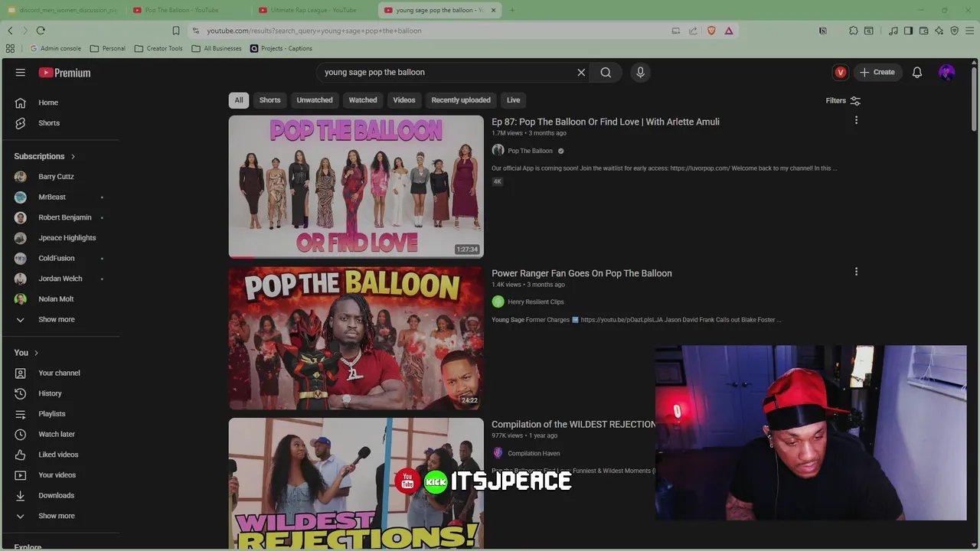This screenshot has height=551, width=980.
Task: Open Ep 87 video thumbnail
Action: click(356, 187)
